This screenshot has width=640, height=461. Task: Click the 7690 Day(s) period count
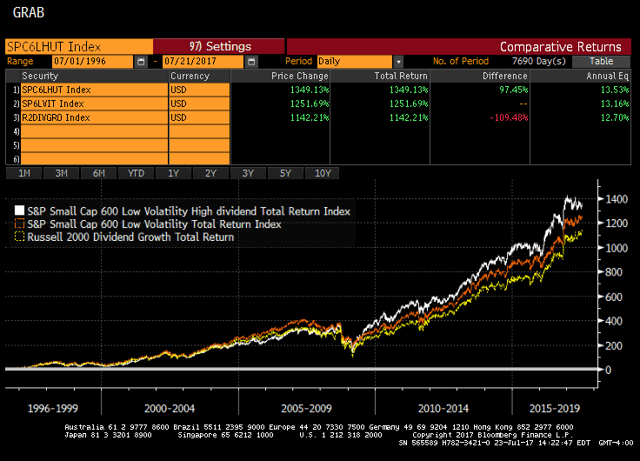pos(539,61)
